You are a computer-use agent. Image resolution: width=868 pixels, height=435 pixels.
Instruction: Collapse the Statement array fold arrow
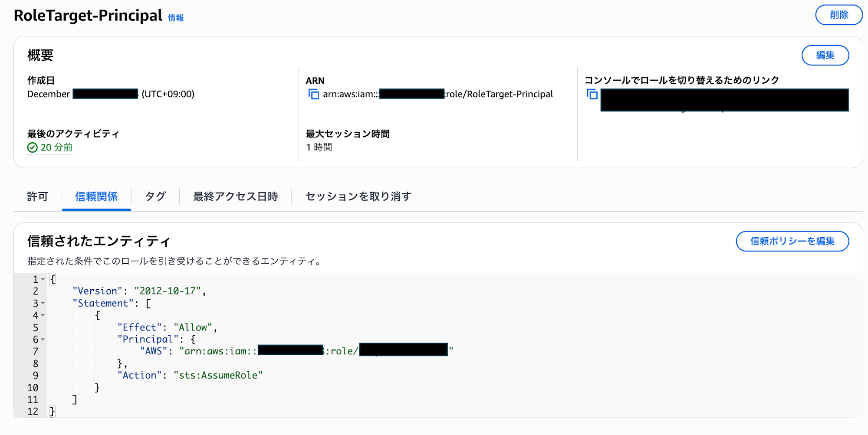click(43, 303)
